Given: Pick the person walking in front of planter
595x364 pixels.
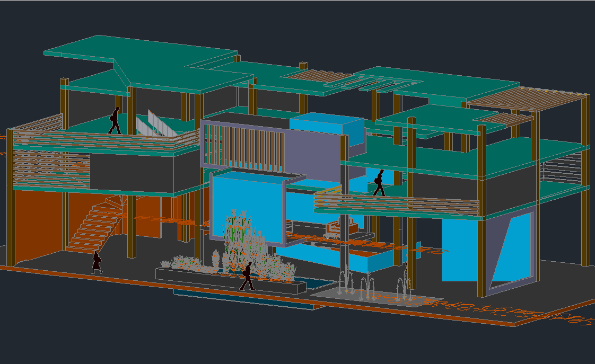Looking at the screenshot, I should (247, 276).
